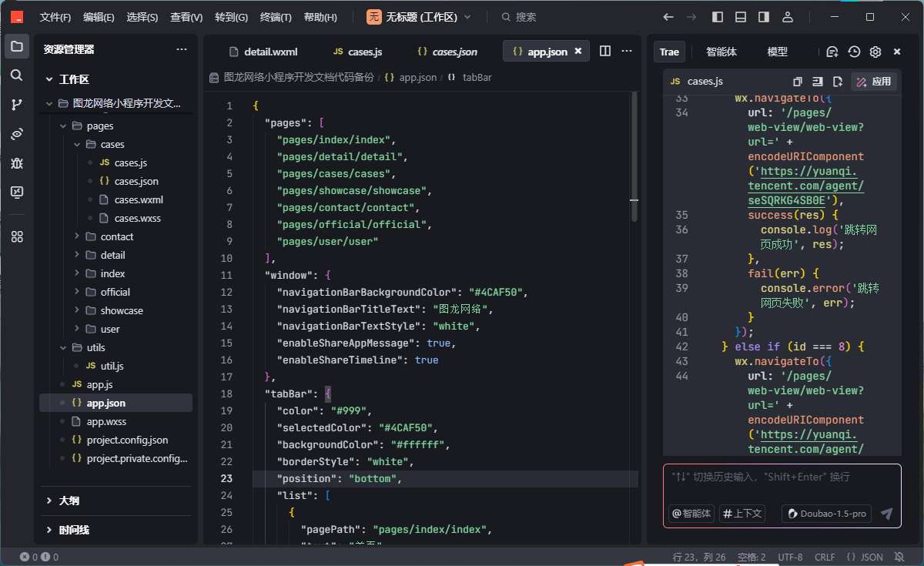Collapse the cases folder
This screenshot has width=924, height=566.
[x=77, y=144]
